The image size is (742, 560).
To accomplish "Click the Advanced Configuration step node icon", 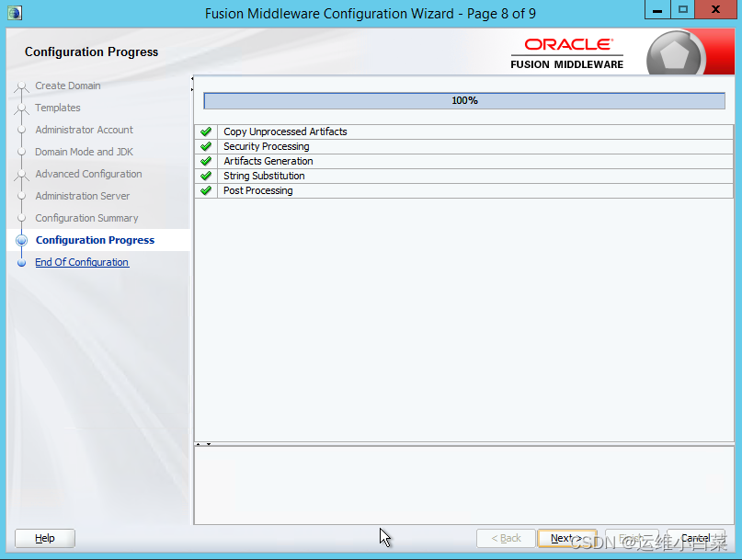I will point(21,175).
